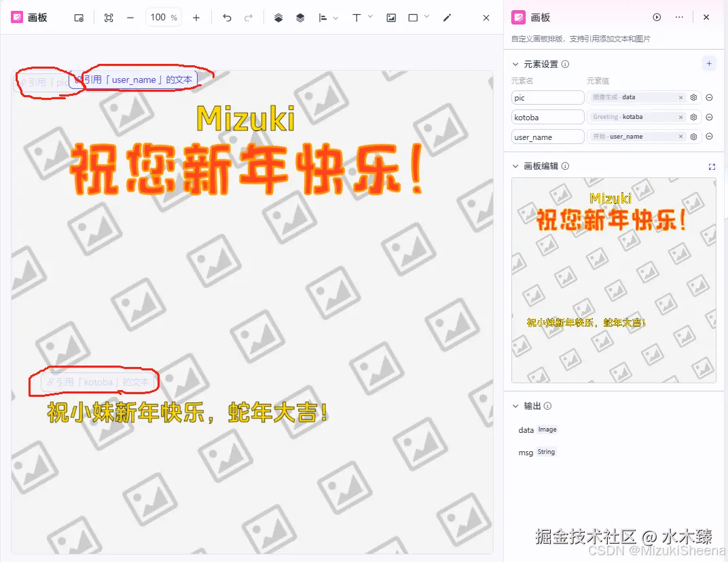Expand canvas editor to fullscreen icon
The height and width of the screenshot is (562, 728).
tap(712, 166)
